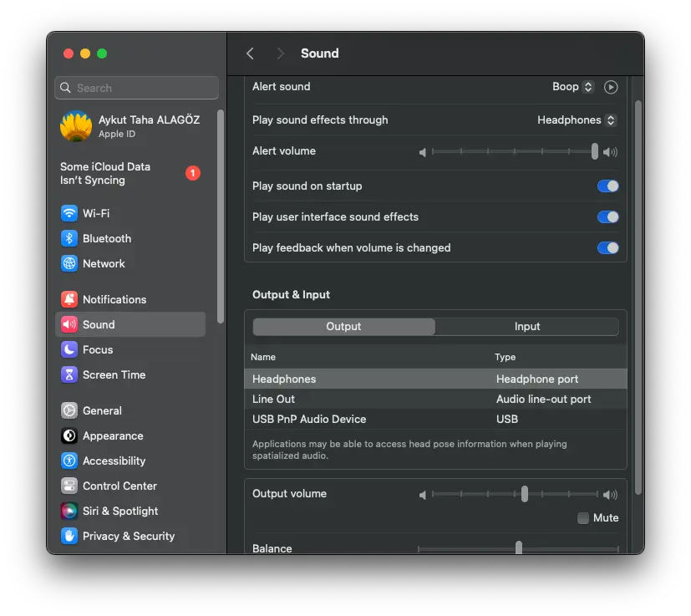The image size is (691, 616).
Task: Select Headphones output device row
Action: pyautogui.click(x=435, y=379)
